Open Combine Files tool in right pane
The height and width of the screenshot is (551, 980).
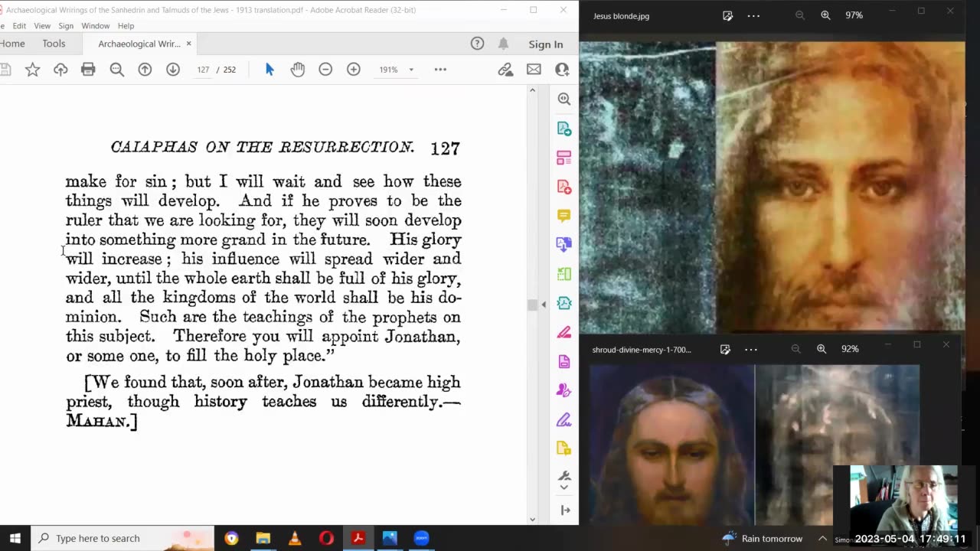point(564,245)
